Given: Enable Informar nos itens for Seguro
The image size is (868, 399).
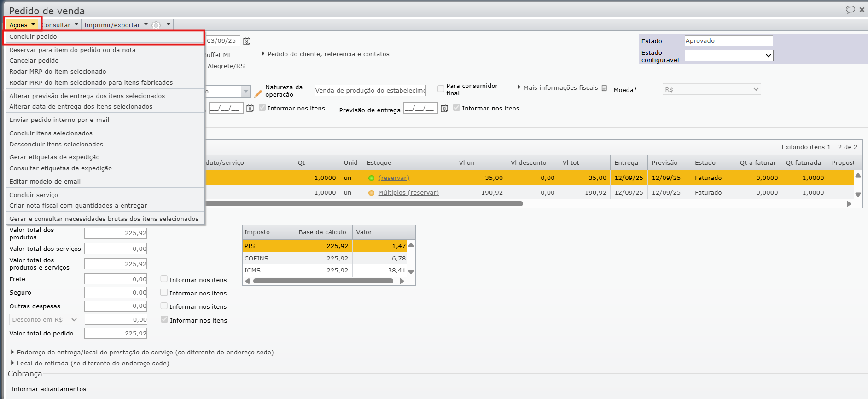Looking at the screenshot, I should [x=164, y=292].
